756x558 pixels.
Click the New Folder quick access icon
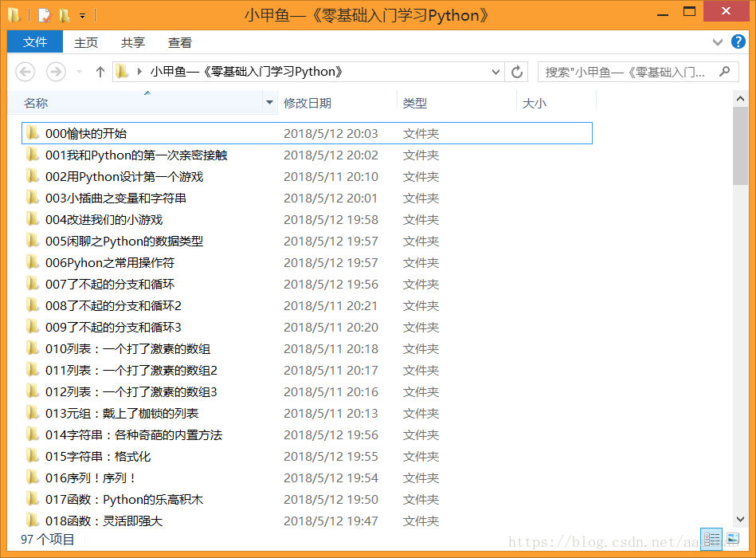64,16
